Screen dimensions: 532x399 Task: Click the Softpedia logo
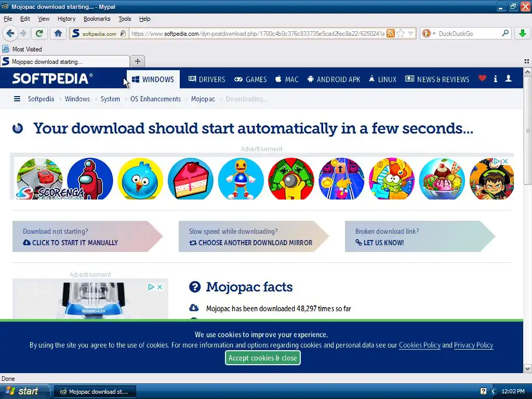(x=52, y=78)
